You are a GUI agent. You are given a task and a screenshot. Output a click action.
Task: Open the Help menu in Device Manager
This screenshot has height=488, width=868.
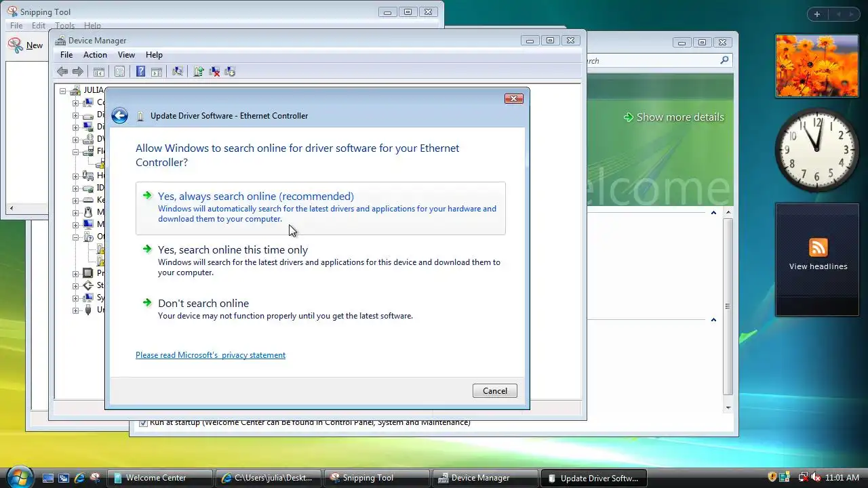[x=154, y=55]
